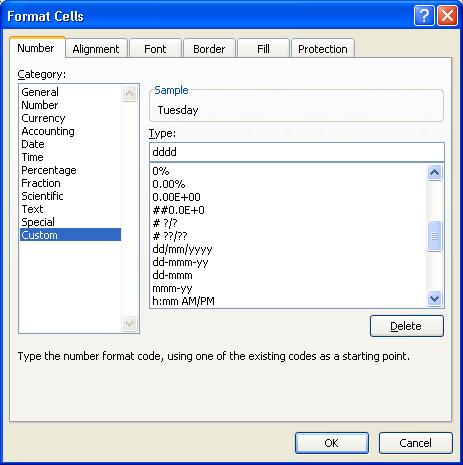
Task: Click the Type list scroll down arrow
Action: pyautogui.click(x=434, y=298)
